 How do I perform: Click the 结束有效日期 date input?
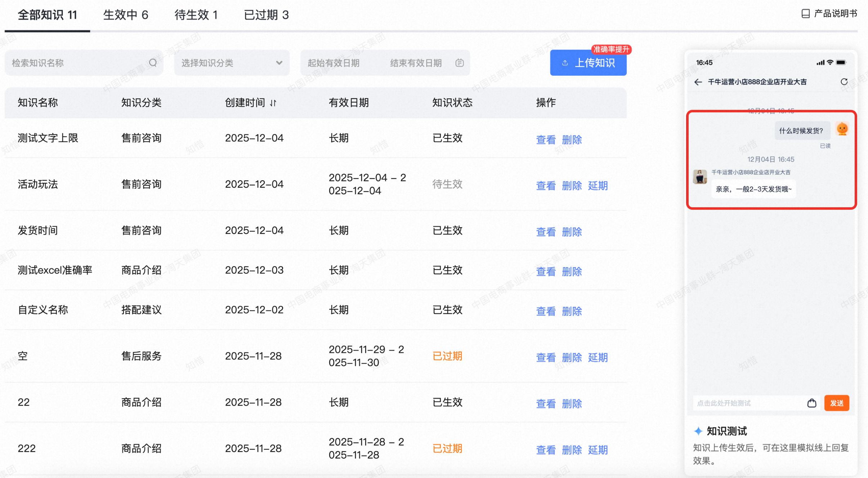point(416,63)
